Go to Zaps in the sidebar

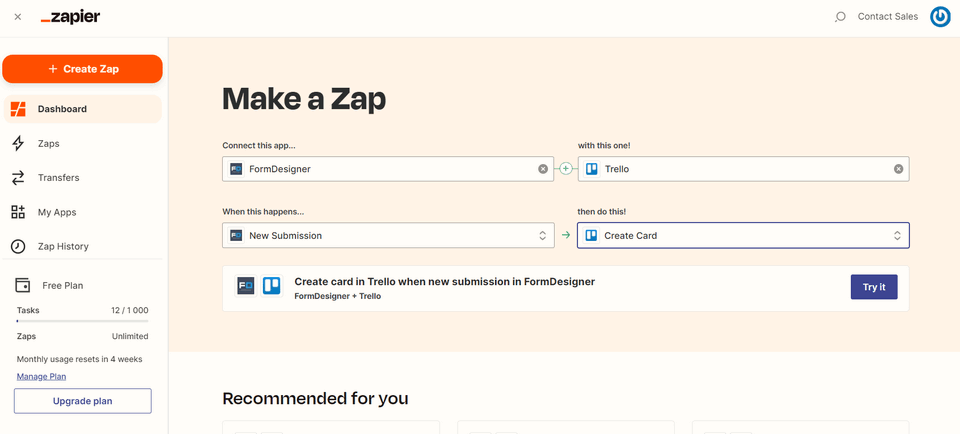pyautogui.click(x=83, y=143)
